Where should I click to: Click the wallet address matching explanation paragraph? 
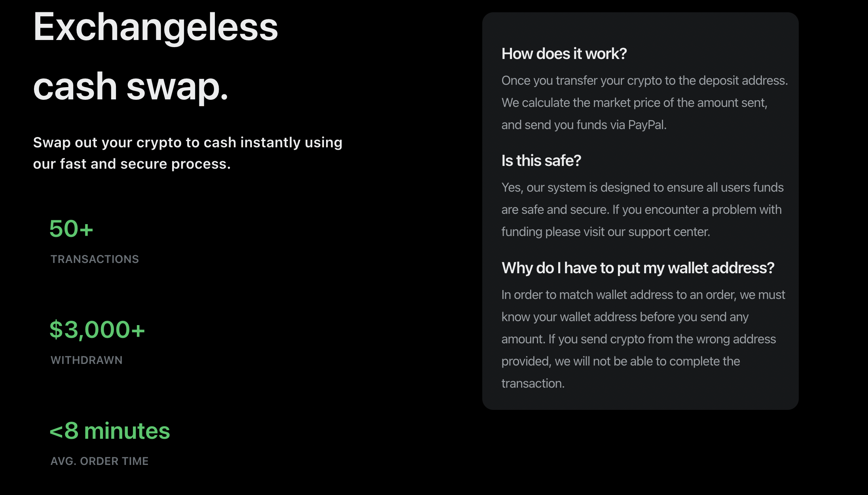tap(643, 339)
